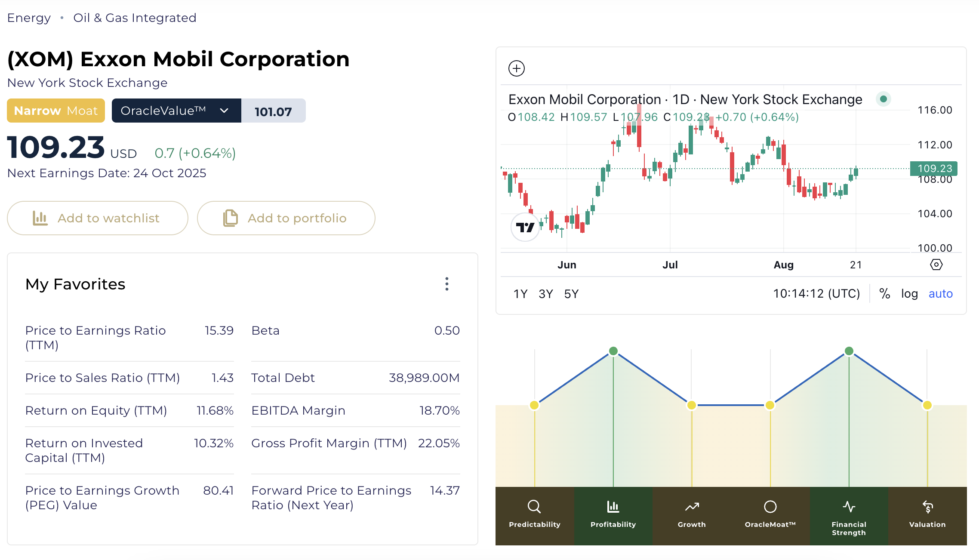This screenshot has width=979, height=560.
Task: Open the Valuation tab
Action: (x=927, y=516)
